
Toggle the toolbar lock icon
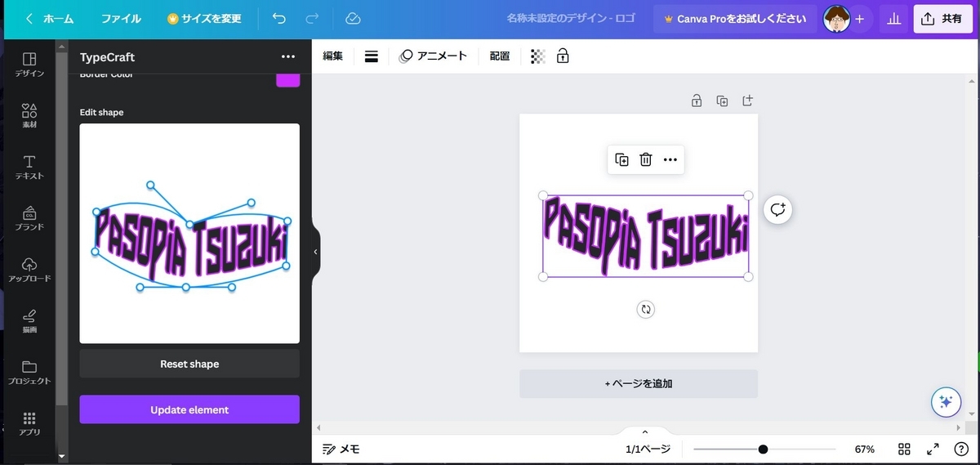point(563,56)
